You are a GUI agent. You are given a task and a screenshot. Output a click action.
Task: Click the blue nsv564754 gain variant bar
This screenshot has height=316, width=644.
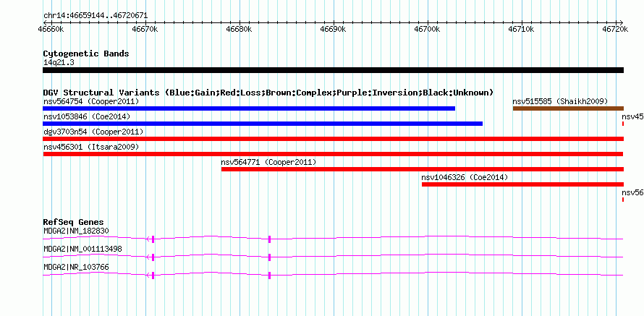coord(249,108)
